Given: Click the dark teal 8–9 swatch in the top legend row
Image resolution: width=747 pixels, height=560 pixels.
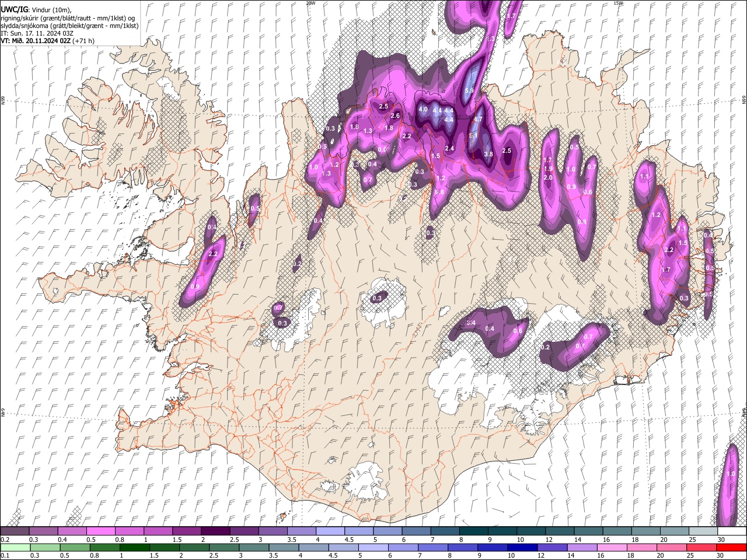Looking at the screenshot, I should point(473,531).
